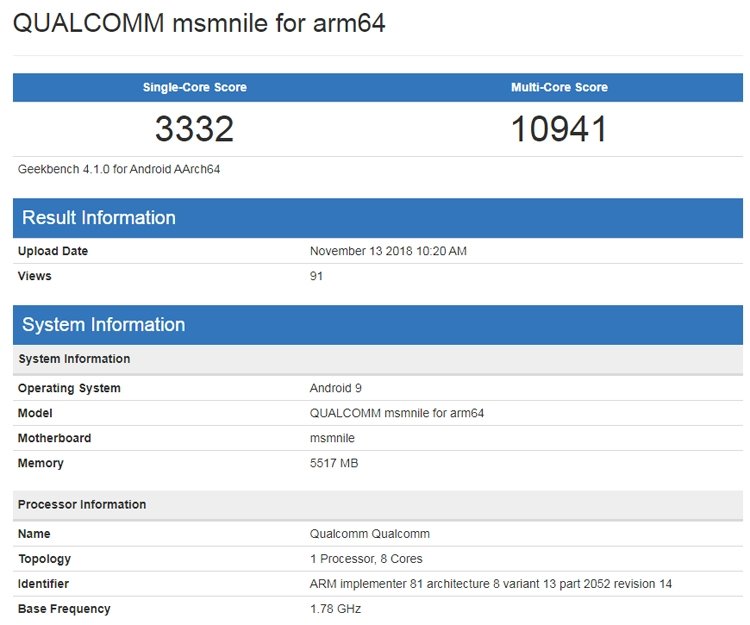Click the Topology value 1 Processor, 8 Cores
Viewport: 750px width, 625px height.
coord(366,559)
